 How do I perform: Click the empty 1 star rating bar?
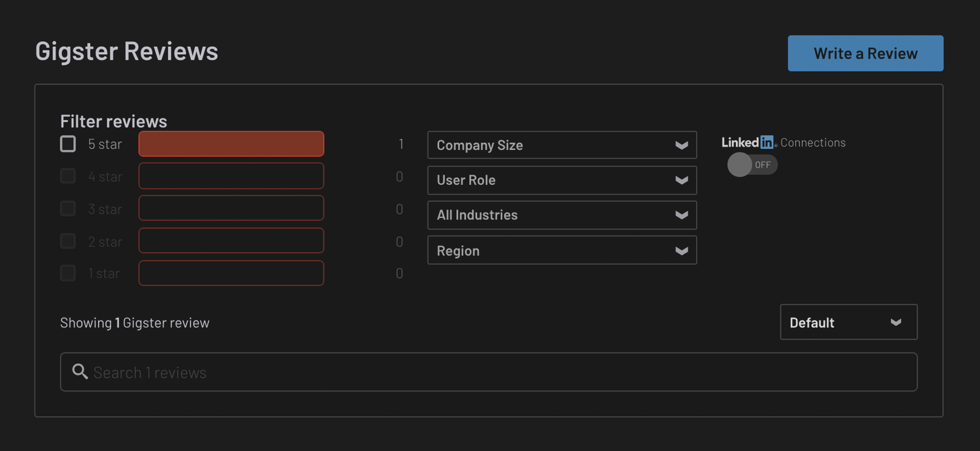click(x=231, y=273)
